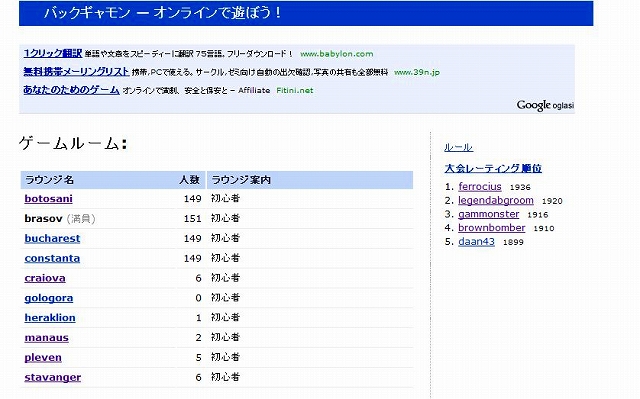Open the bucharest lounge

tap(52, 238)
